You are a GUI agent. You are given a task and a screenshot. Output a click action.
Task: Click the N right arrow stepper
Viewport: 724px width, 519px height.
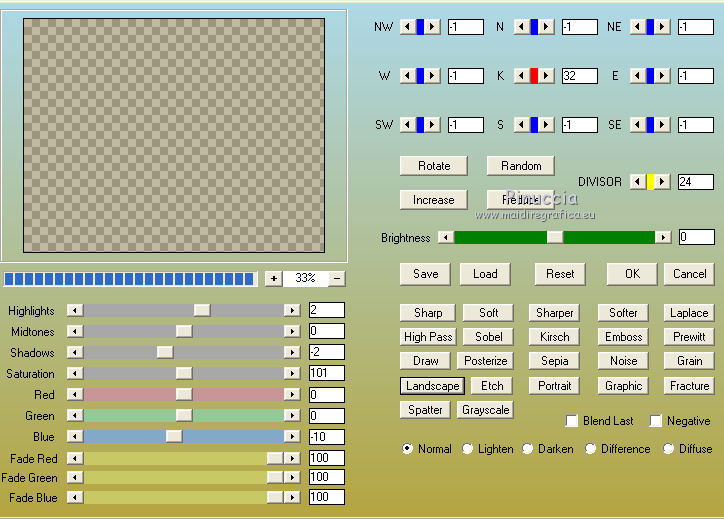pyautogui.click(x=546, y=27)
